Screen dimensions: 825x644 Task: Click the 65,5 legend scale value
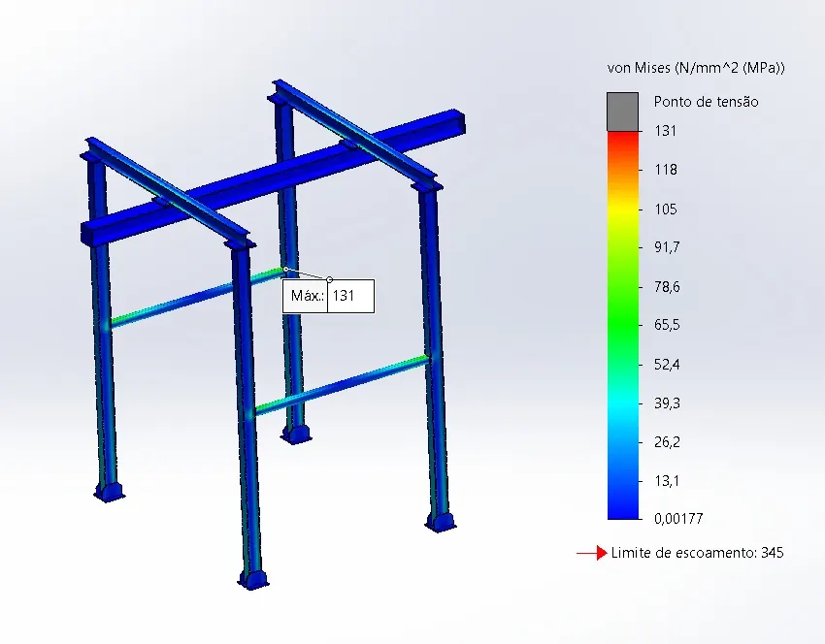667,325
